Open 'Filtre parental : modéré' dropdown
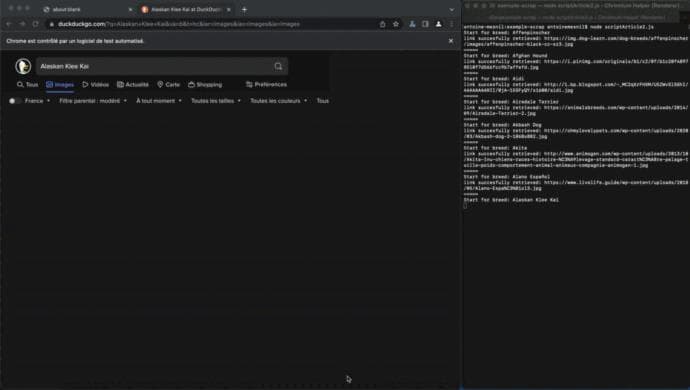This screenshot has height=390, width=690. (x=93, y=101)
